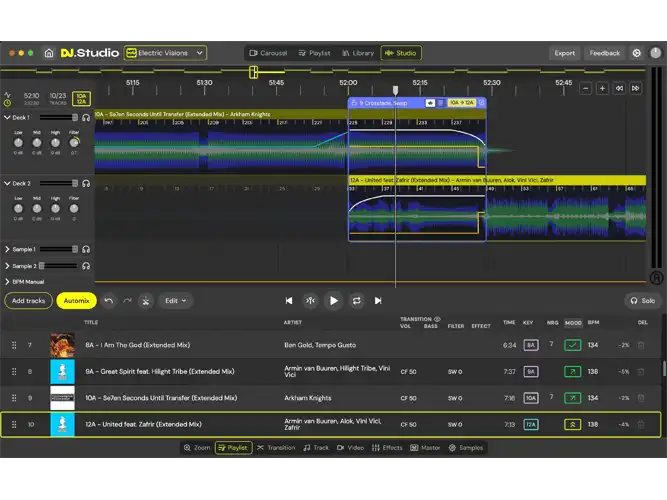Zoom in the timeline with plus icon
This screenshot has height=500, width=667.
pos(602,89)
